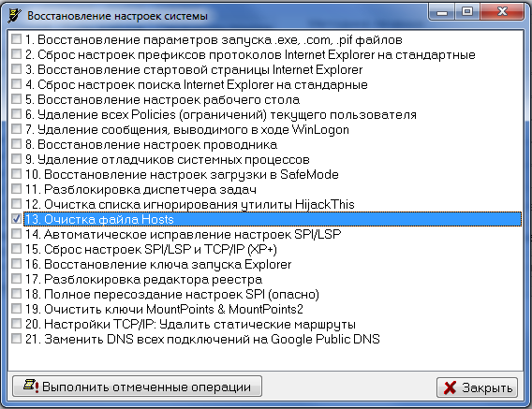This screenshot has width=532, height=409.
Task: Click the red X icon beside Закрыть
Action: coord(450,387)
